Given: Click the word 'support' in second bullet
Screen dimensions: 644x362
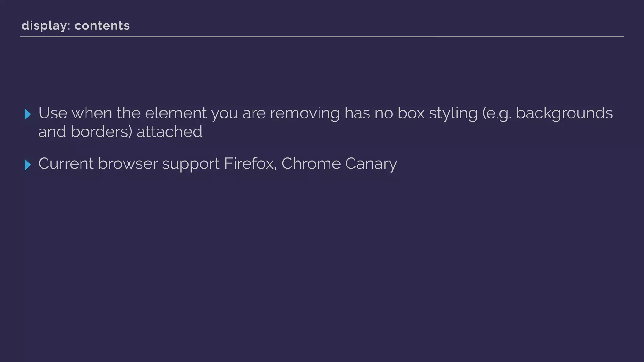Looking at the screenshot, I should point(191,164).
